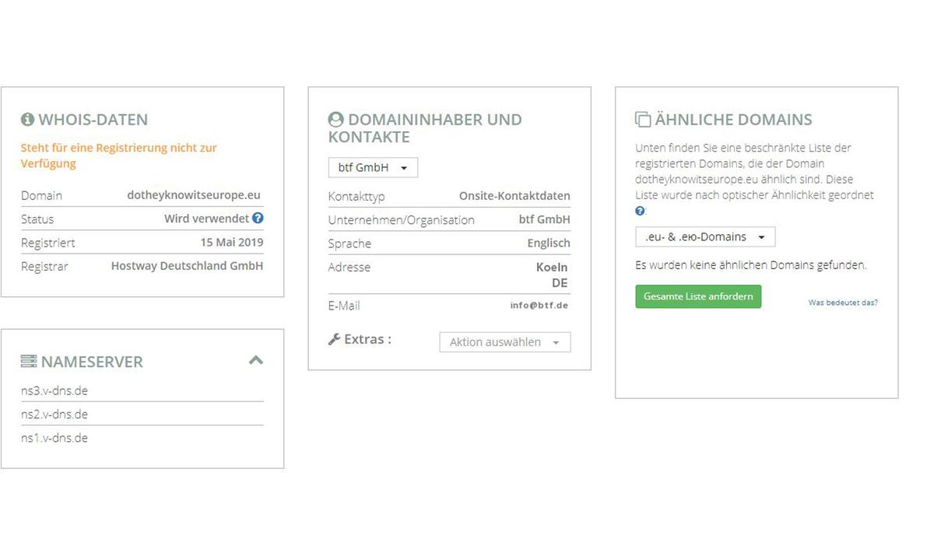Click address value Koeln
The width and height of the screenshot is (934, 560).
pyautogui.click(x=552, y=267)
